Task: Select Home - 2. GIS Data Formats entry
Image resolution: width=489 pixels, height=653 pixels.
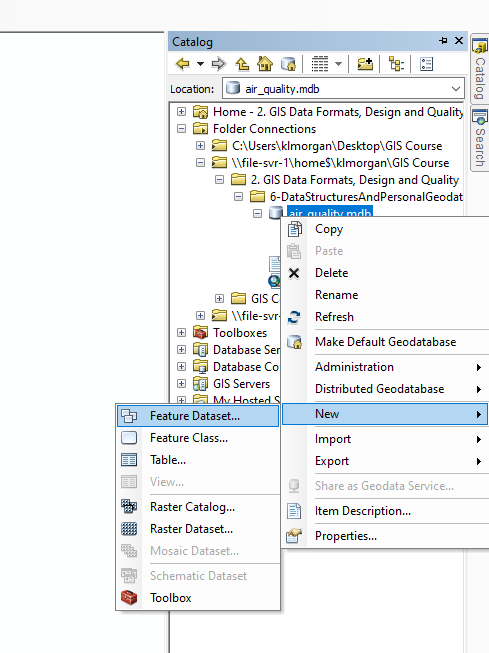Action: pos(338,112)
